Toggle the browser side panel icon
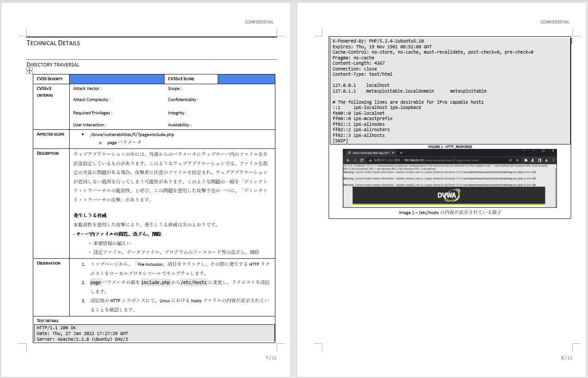Image resolution: width=588 pixels, height=378 pixels. click(x=539, y=160)
